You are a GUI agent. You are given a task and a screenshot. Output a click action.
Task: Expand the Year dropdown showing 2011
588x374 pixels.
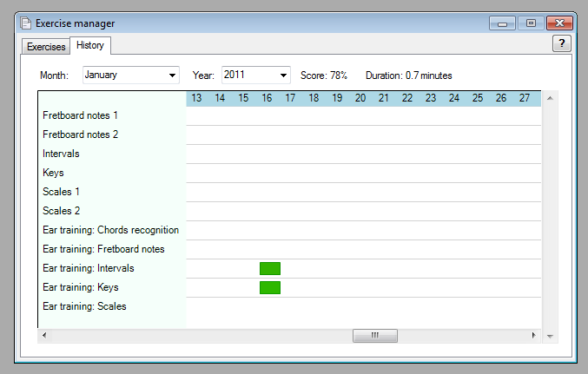(x=255, y=75)
